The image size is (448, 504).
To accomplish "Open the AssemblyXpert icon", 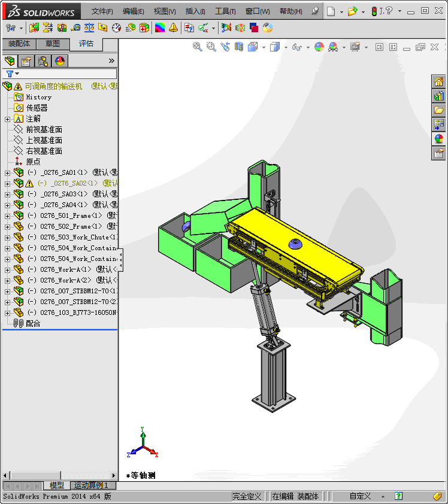I will click(144, 28).
